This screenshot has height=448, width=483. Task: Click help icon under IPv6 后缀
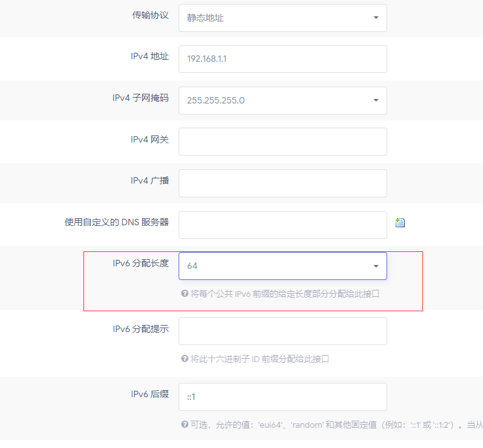(184, 425)
